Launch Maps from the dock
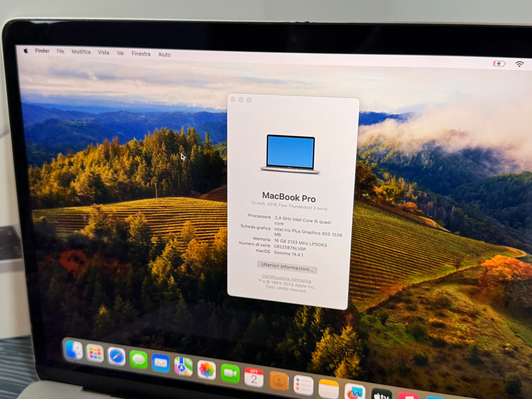Viewport: 532px width, 399px height. [183, 366]
